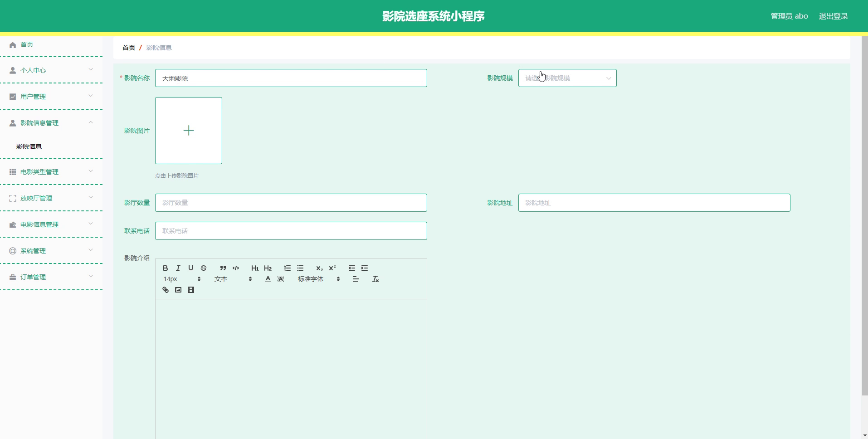Open the 文本 heading style dropdown
This screenshot has width=868, height=439.
click(x=233, y=279)
